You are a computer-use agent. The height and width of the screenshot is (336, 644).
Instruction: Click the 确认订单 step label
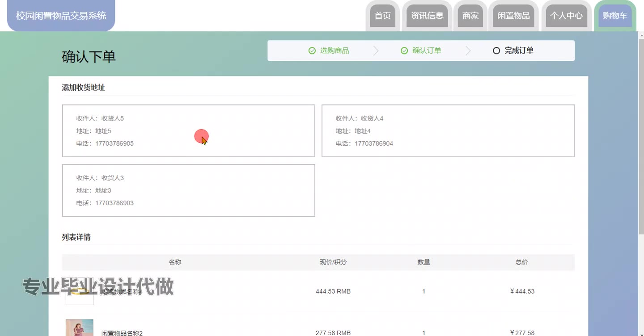pos(427,50)
